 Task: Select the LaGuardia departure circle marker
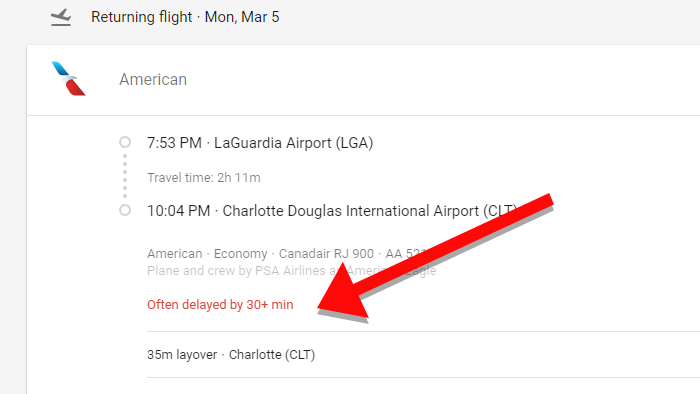[125, 142]
